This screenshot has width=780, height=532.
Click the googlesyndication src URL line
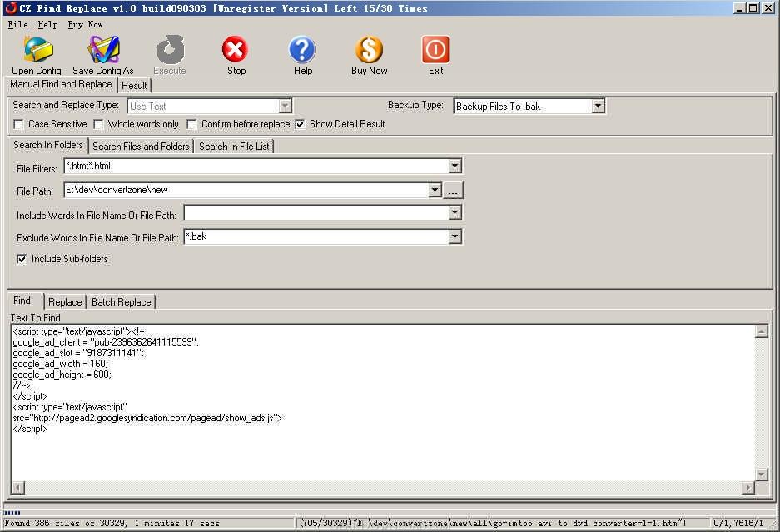(x=147, y=419)
